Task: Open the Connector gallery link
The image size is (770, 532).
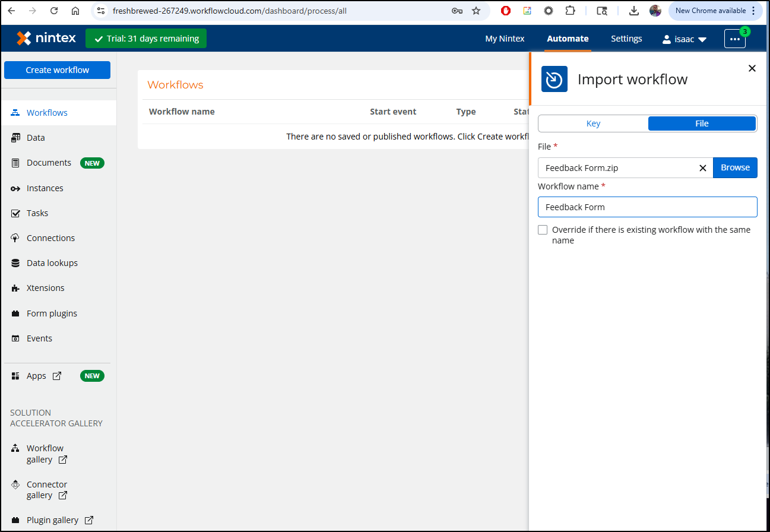Action: point(47,490)
